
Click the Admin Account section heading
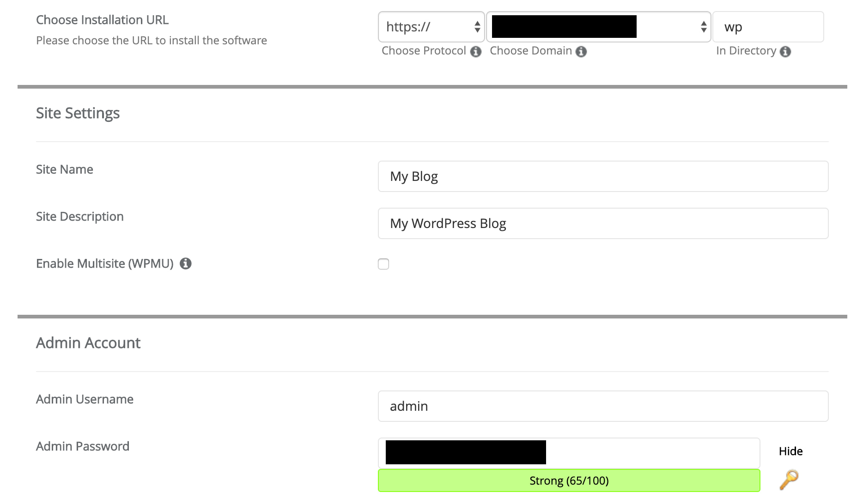click(x=88, y=343)
